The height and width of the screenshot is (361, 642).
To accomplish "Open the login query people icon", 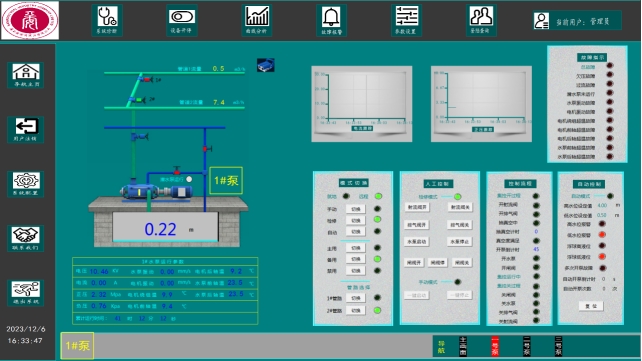I will coord(481,20).
